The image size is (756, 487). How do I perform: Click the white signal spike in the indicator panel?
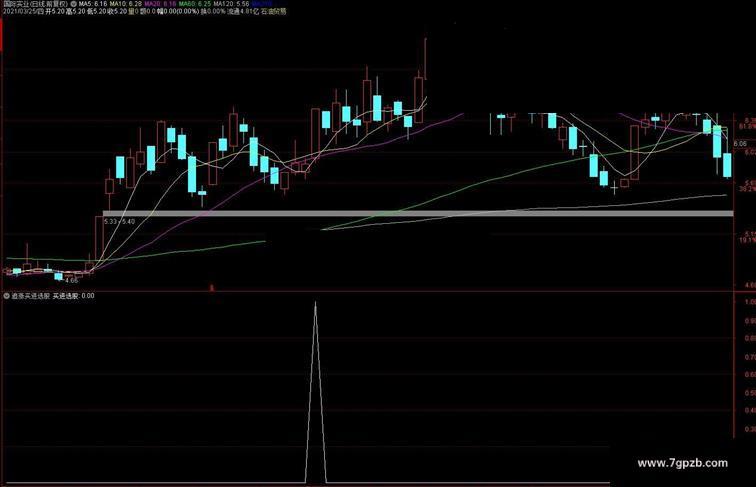click(316, 392)
